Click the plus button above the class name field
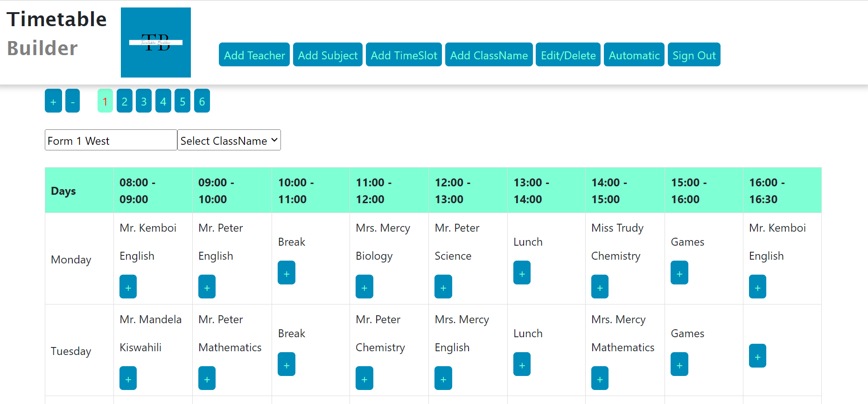 (53, 101)
